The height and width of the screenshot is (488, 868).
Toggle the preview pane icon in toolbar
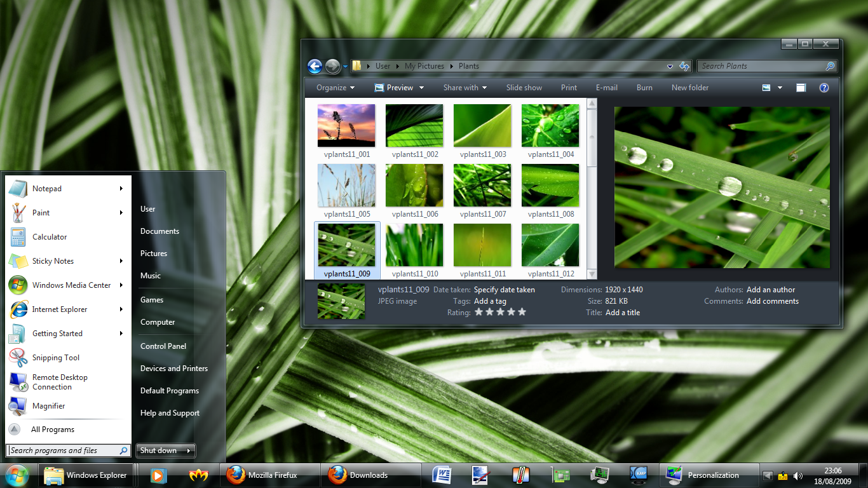[801, 88]
